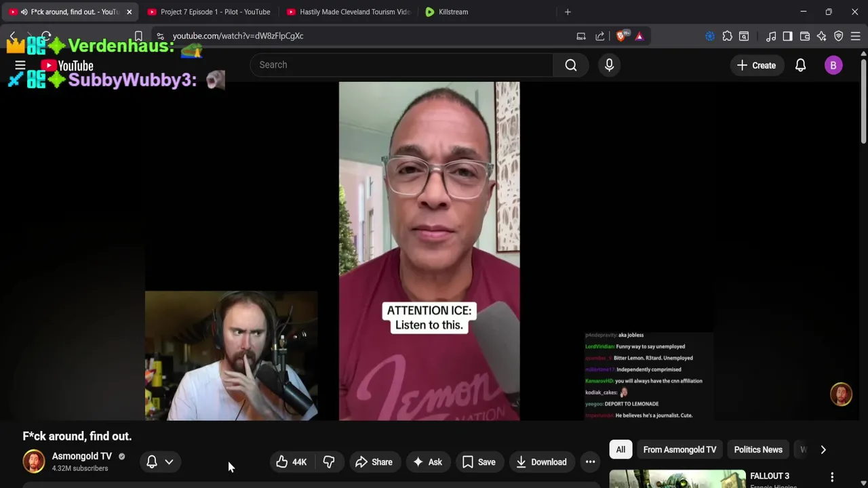Open the browser main hamburger menu
The height and width of the screenshot is (488, 868).
coord(855,36)
